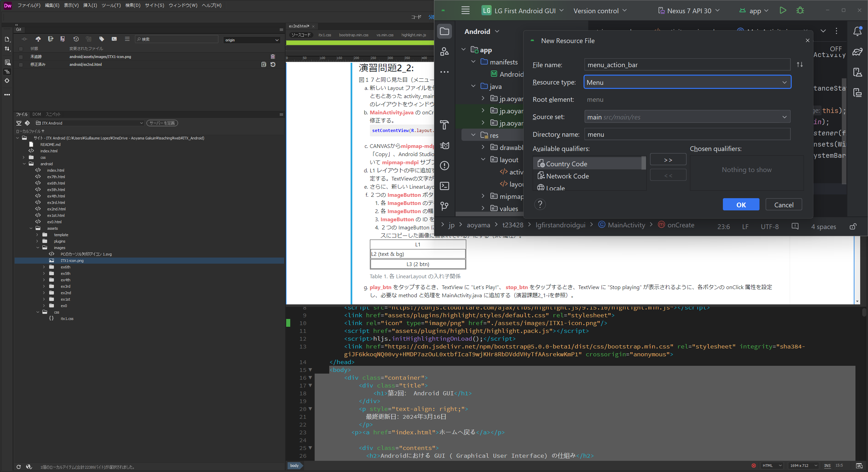Delete untracked ITX1-icon.png with trash icon
The height and width of the screenshot is (472, 868).
coord(273,57)
